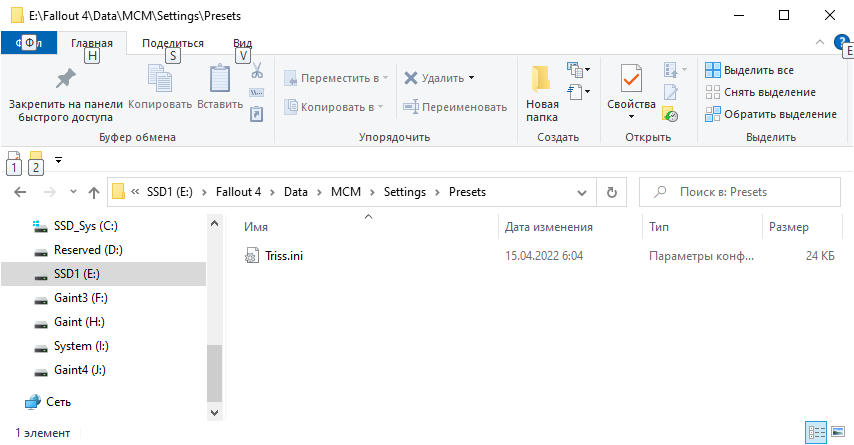The width and height of the screenshot is (854, 445).
Task: Click the History icon in Open group
Action: tap(671, 115)
